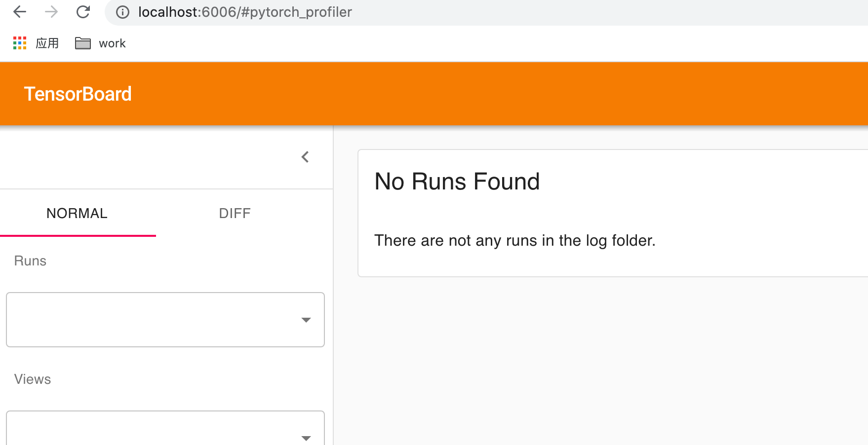
Task: Open the Runs selection dropdown
Action: pyautogui.click(x=165, y=320)
